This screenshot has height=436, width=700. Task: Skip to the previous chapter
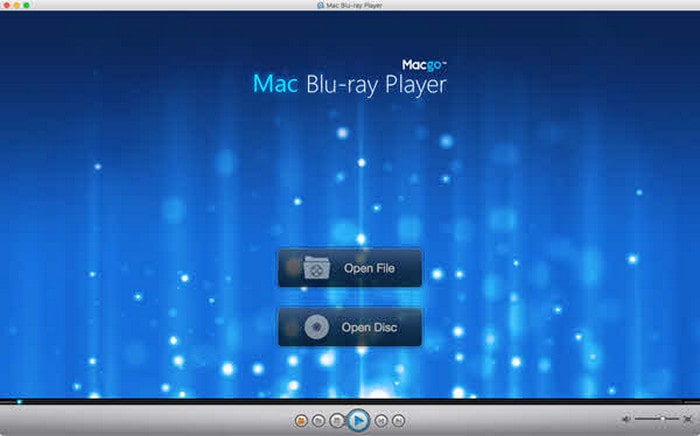click(319, 421)
